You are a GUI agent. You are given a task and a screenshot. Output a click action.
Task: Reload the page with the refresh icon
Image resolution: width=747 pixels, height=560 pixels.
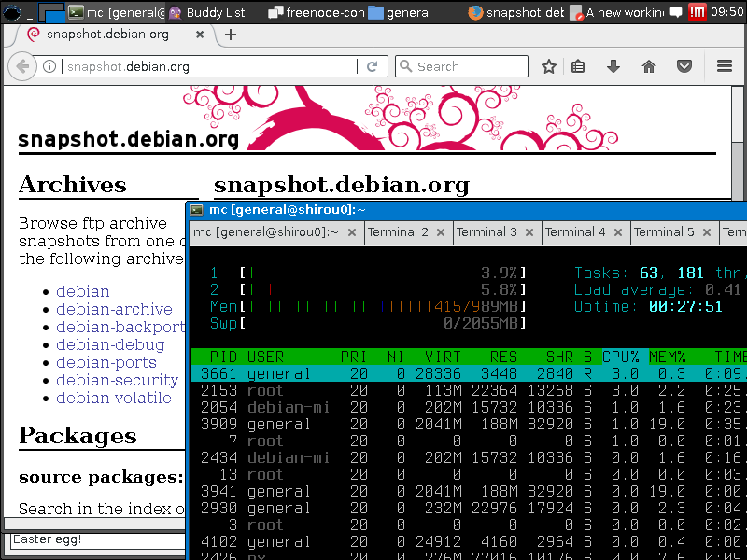coord(372,66)
